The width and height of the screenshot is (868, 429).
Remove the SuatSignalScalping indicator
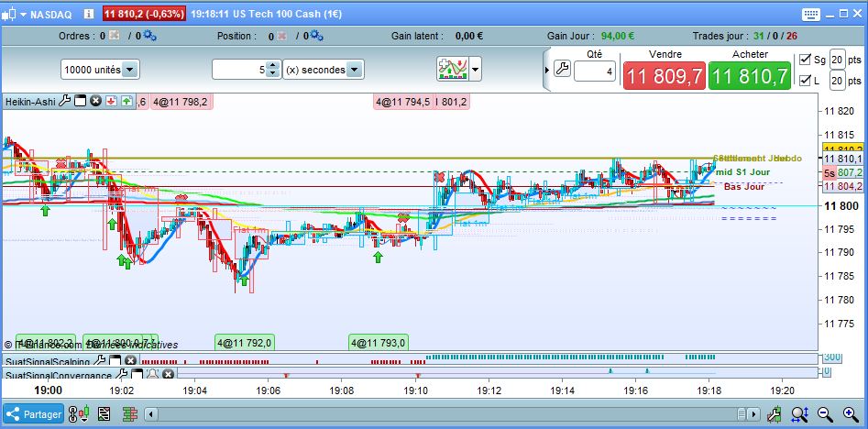tap(130, 361)
